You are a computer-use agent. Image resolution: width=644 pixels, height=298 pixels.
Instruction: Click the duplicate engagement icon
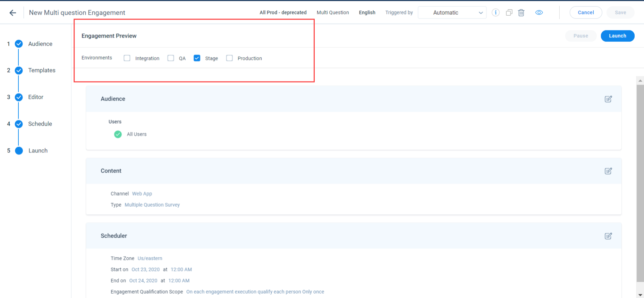pyautogui.click(x=509, y=13)
